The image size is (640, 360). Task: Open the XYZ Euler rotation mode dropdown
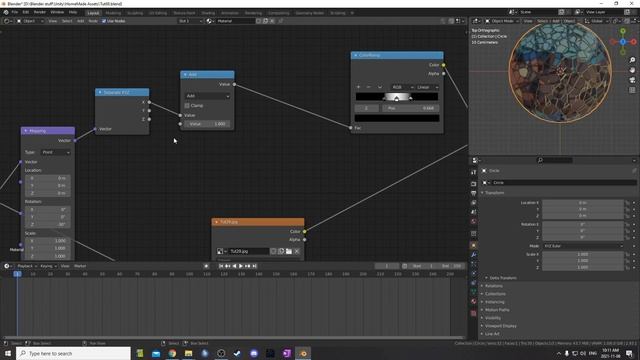pyautogui.click(x=583, y=246)
